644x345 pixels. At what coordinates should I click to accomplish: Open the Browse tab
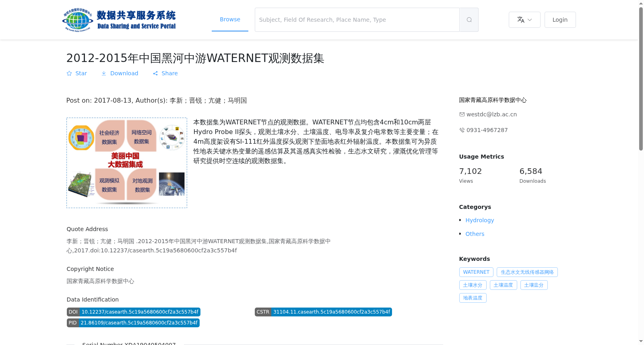tap(230, 19)
